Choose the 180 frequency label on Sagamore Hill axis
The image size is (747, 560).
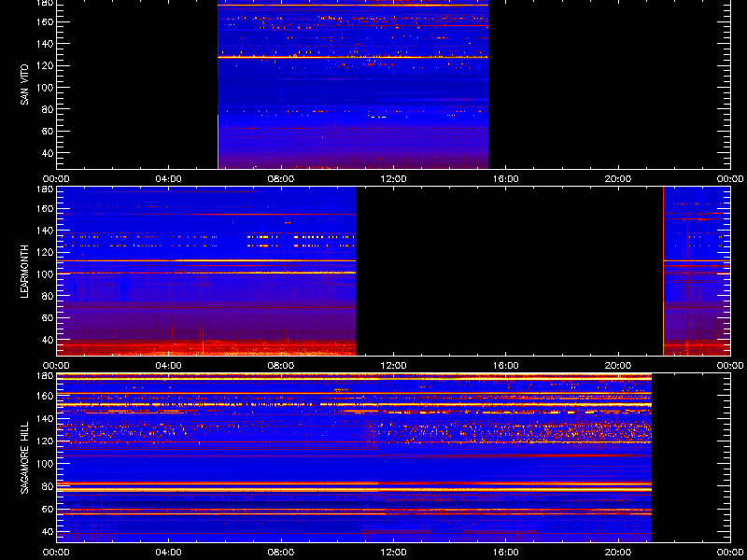tap(46, 376)
